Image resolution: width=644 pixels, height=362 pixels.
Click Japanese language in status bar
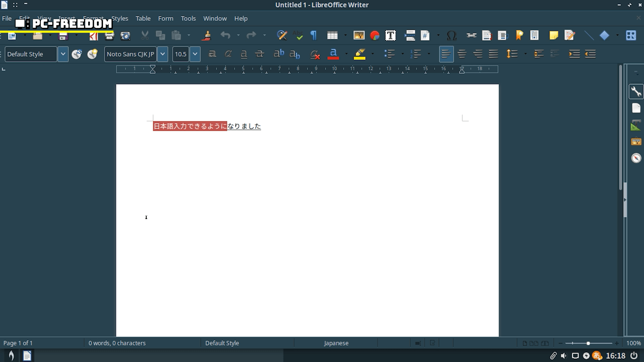pyautogui.click(x=336, y=343)
